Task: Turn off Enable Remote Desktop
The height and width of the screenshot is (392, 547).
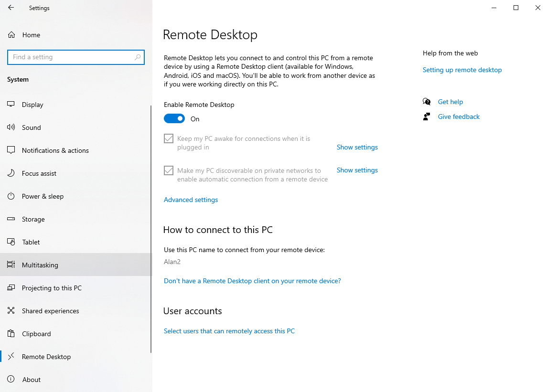Action: [x=174, y=118]
